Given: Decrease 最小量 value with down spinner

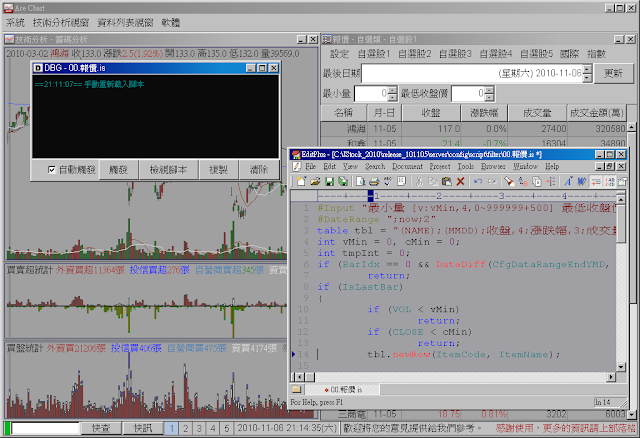Looking at the screenshot, I should 392,97.
